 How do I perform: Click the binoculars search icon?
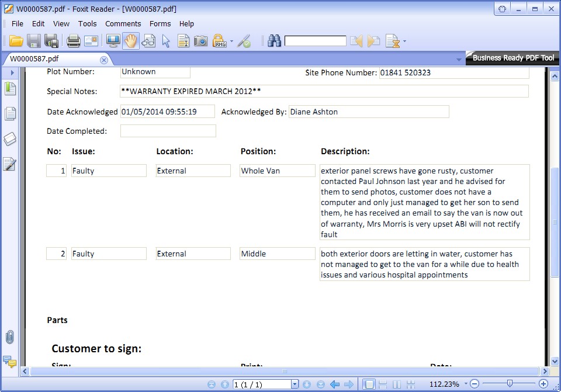tap(274, 41)
